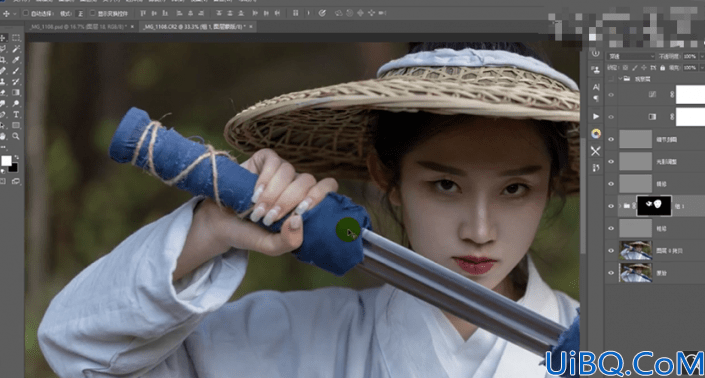Open the layer fill slider arrow

(702, 68)
